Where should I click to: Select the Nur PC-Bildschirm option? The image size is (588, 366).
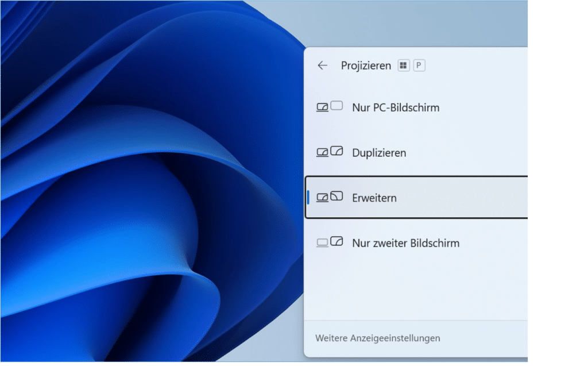tap(416, 107)
